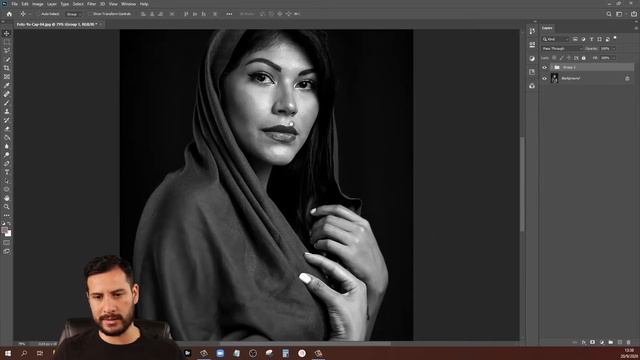
Task: Click the Home icon in options bar
Action: coord(9,14)
